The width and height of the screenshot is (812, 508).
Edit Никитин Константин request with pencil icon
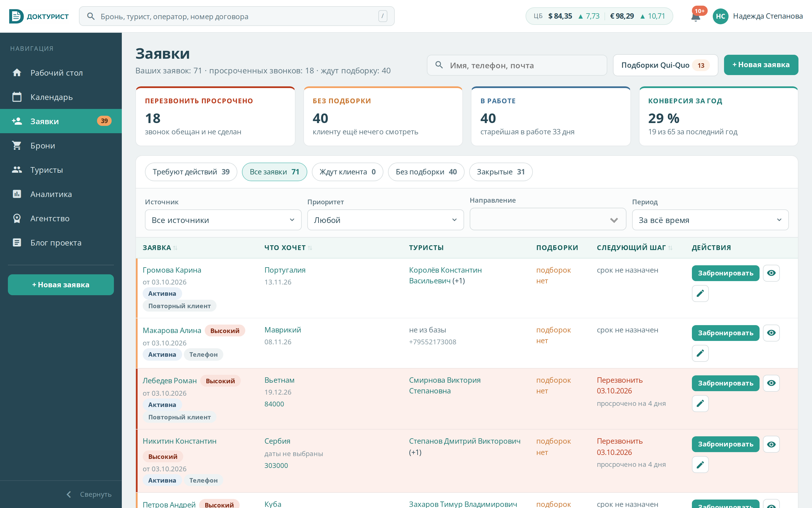(x=700, y=464)
